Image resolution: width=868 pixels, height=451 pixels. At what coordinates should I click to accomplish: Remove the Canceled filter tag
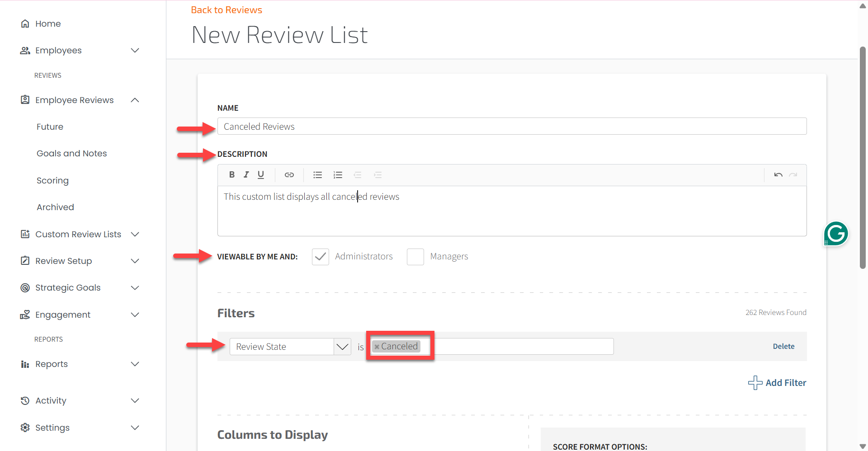click(x=377, y=347)
